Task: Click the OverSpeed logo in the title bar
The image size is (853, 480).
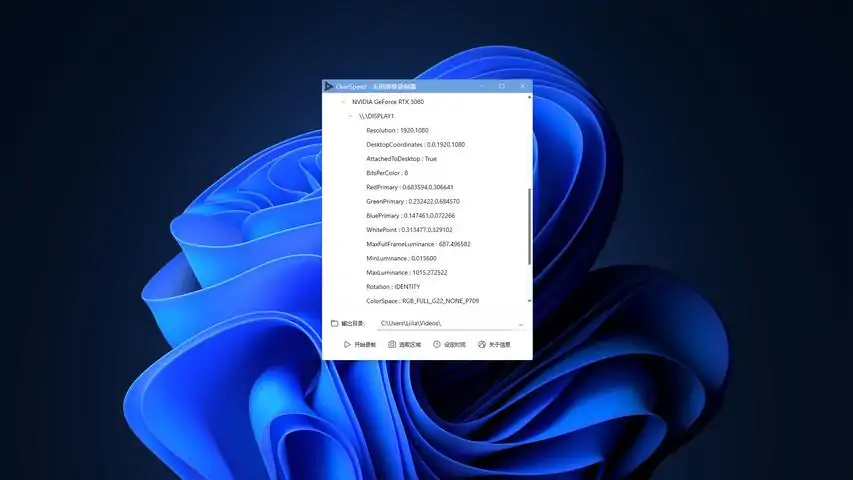Action: 329,86
